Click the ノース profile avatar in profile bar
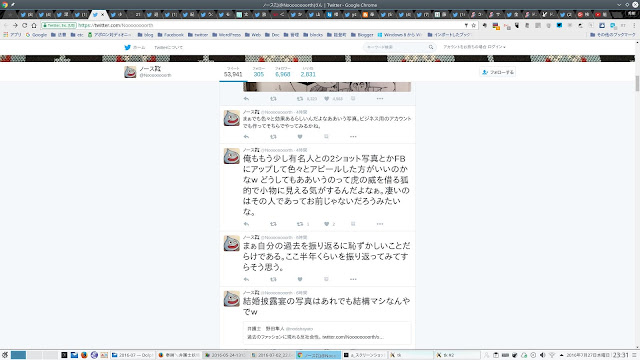This screenshot has height=360, width=640. (x=130, y=72)
